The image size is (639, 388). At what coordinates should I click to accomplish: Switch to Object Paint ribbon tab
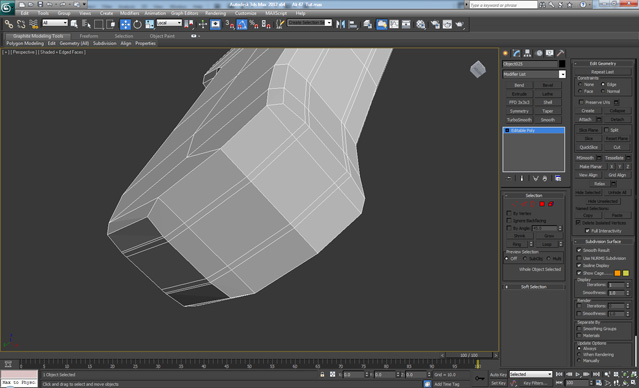pyautogui.click(x=162, y=36)
